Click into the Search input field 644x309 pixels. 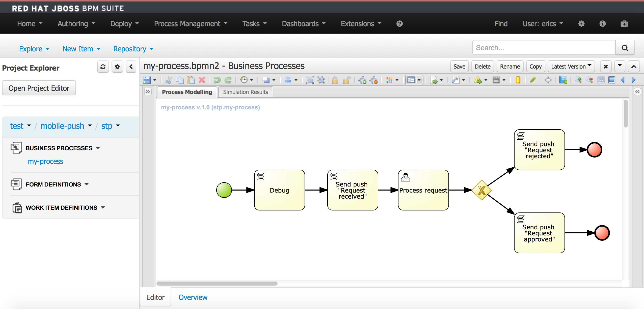(x=544, y=48)
